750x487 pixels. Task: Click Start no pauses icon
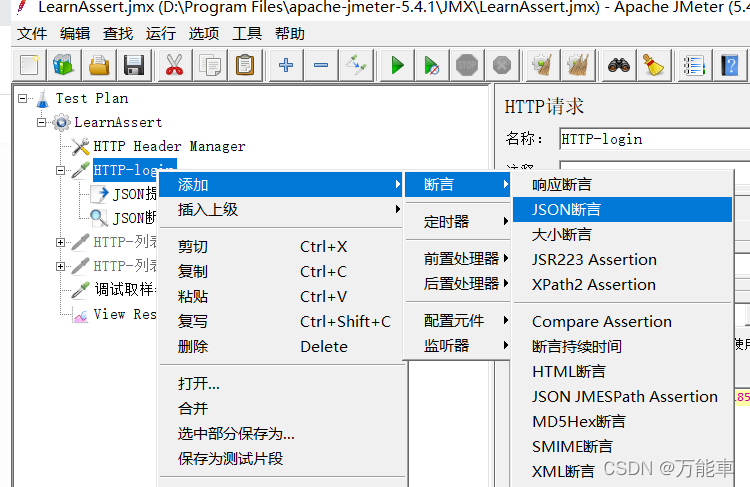[x=431, y=65]
